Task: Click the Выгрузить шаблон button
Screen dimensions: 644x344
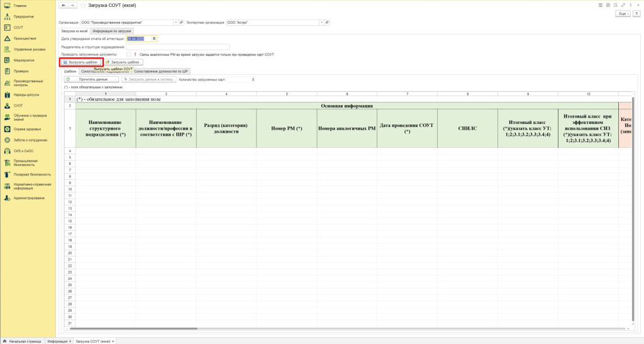Action: (x=80, y=62)
